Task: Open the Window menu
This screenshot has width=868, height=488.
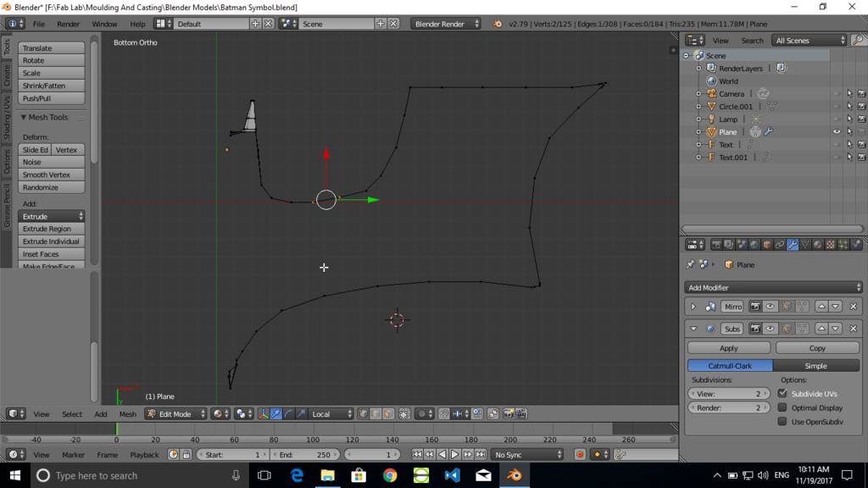Action: click(x=104, y=24)
